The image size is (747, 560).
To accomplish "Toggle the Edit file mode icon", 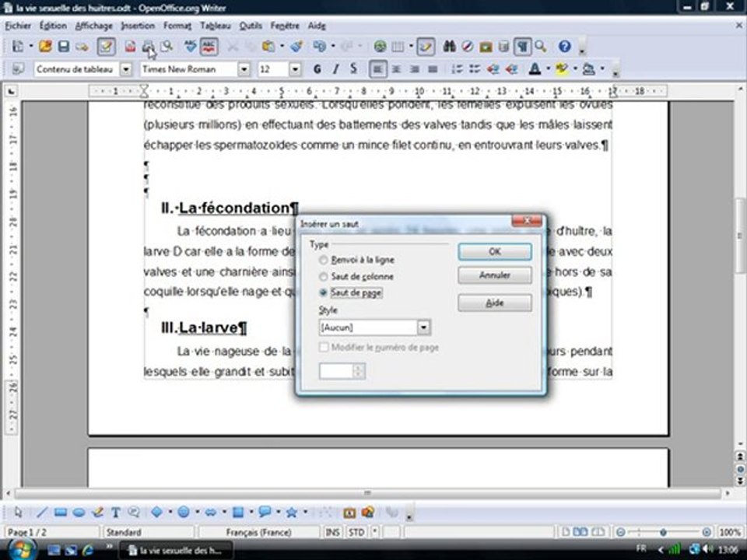I will tap(106, 46).
